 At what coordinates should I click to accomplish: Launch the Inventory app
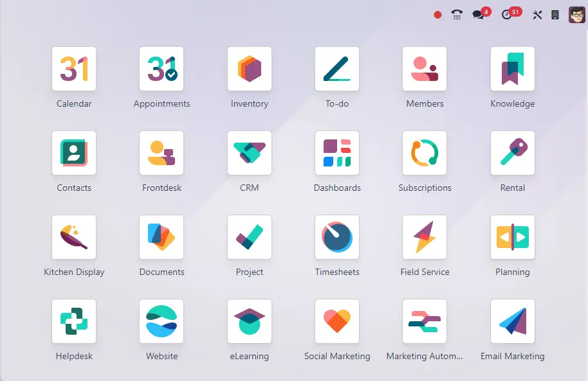[x=250, y=69]
